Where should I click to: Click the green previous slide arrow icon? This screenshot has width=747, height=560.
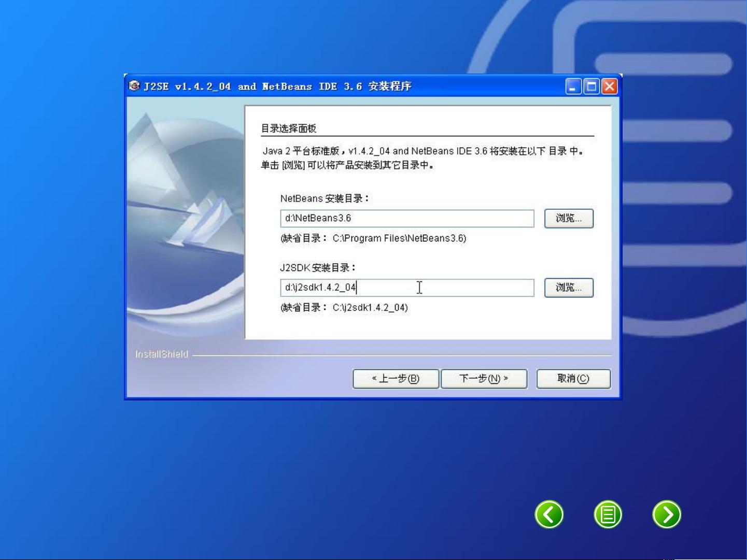point(549,514)
